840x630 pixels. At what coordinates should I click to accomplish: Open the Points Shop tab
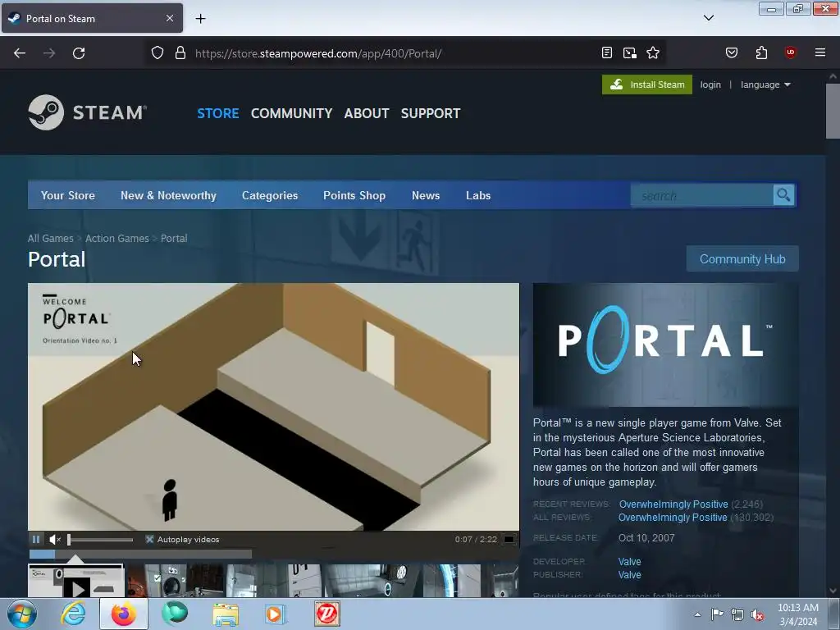pyautogui.click(x=354, y=195)
